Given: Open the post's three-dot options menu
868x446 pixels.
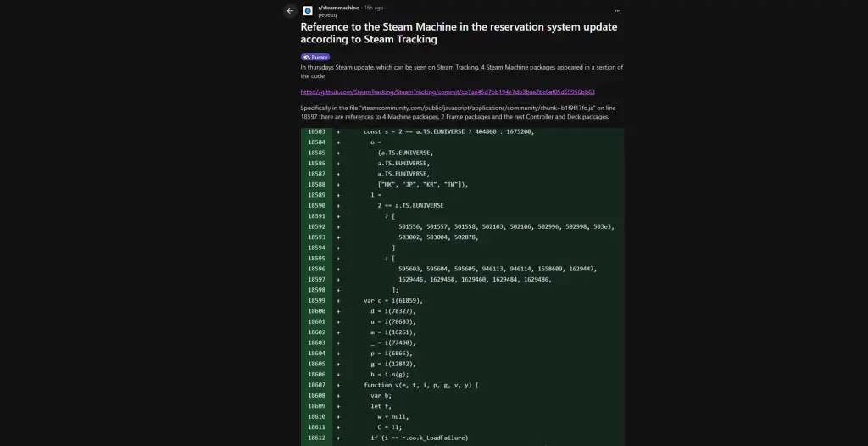Looking at the screenshot, I should tap(618, 10).
